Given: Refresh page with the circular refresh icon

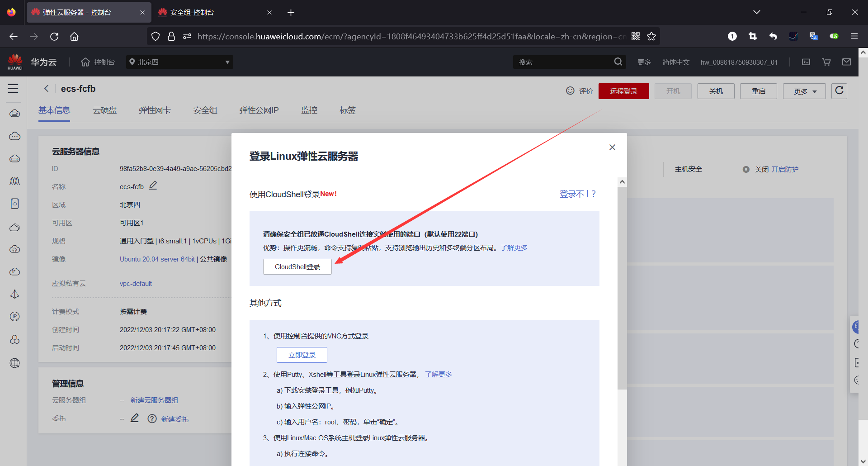Looking at the screenshot, I should (x=840, y=91).
